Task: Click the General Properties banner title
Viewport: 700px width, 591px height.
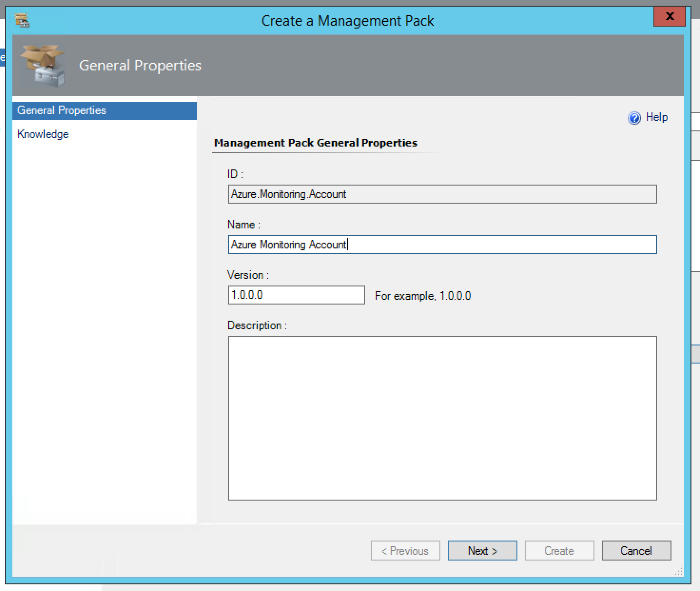Action: (x=140, y=65)
